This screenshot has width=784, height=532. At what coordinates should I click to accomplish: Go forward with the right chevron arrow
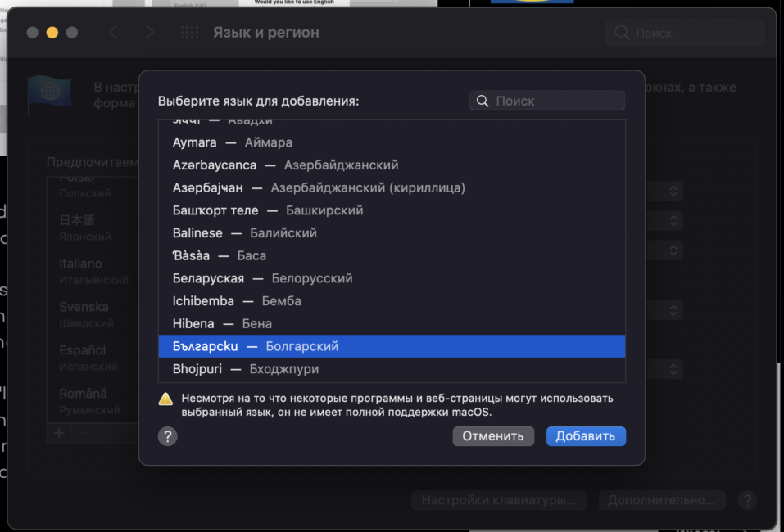point(149,33)
